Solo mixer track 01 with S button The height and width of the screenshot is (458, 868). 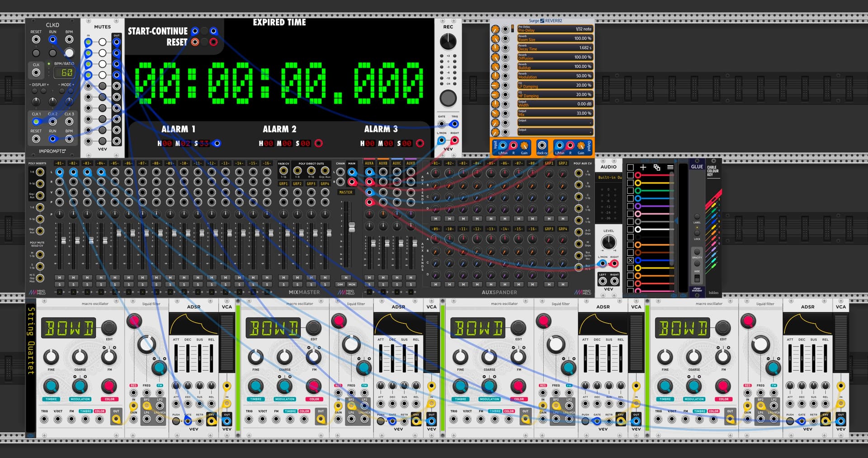click(x=59, y=285)
